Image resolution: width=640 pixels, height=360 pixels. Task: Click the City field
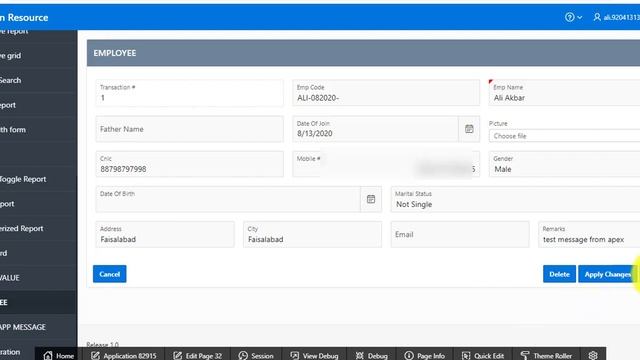(312, 234)
